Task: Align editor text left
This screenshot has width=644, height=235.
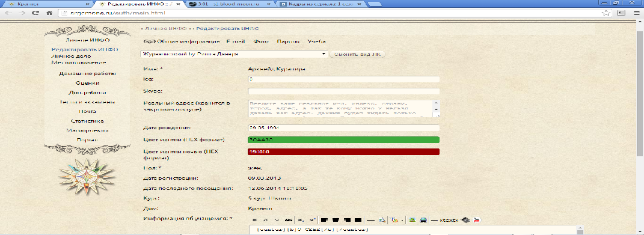Action: pyautogui.click(x=324, y=220)
